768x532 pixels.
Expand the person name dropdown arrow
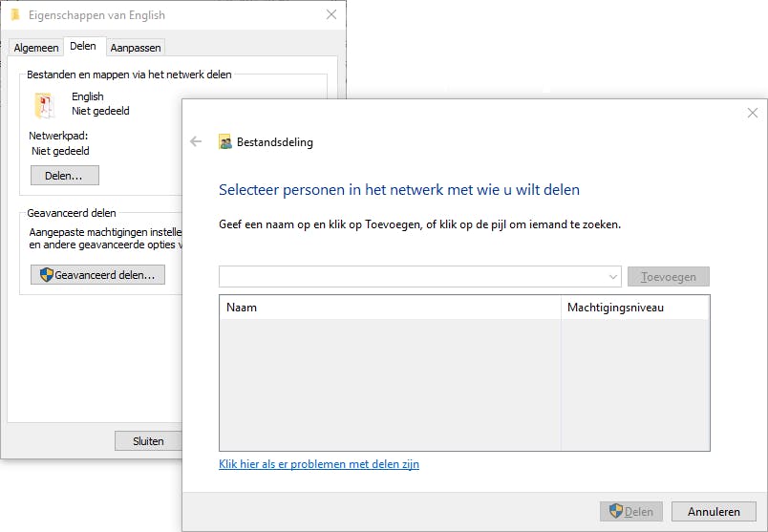point(613,277)
